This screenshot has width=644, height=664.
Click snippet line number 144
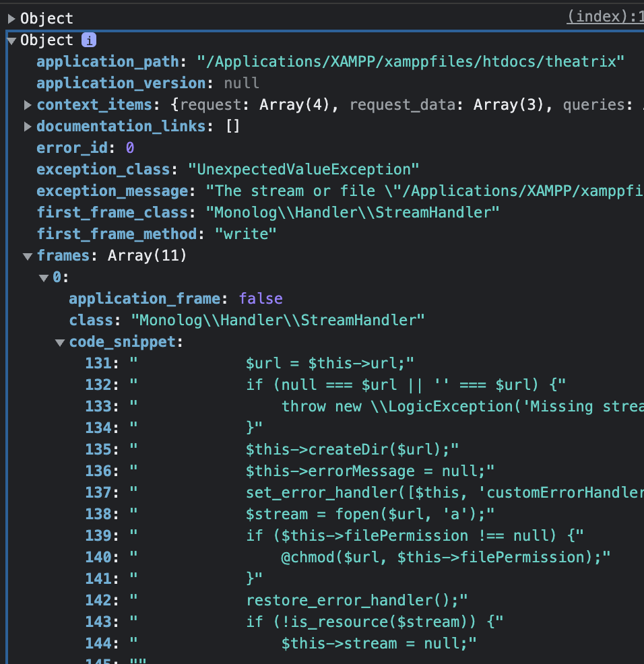click(x=98, y=644)
